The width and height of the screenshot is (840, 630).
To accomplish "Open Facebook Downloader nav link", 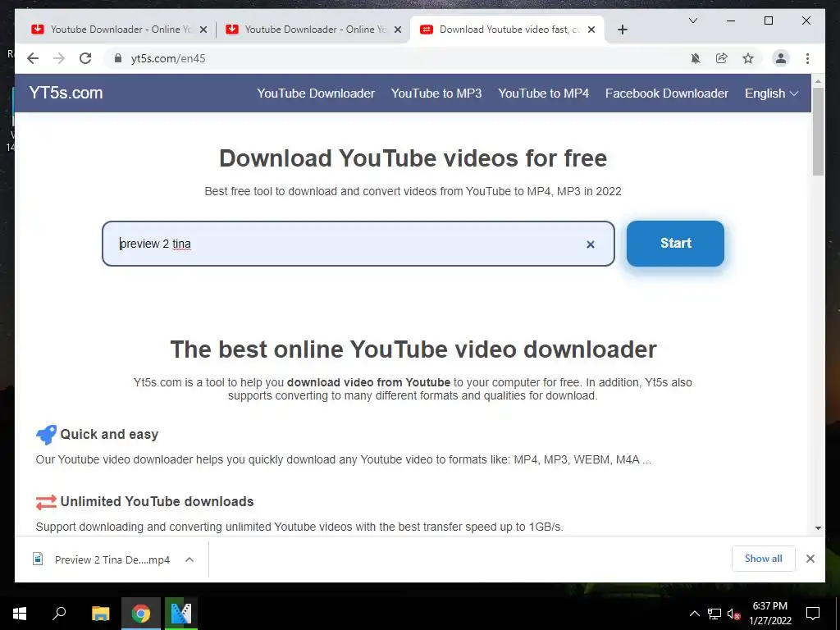I will 666,94.
